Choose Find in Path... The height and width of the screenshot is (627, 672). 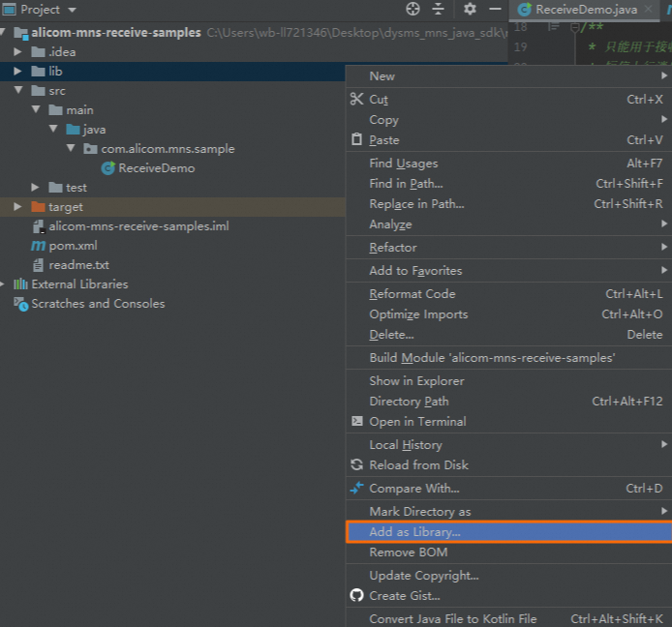click(508, 184)
